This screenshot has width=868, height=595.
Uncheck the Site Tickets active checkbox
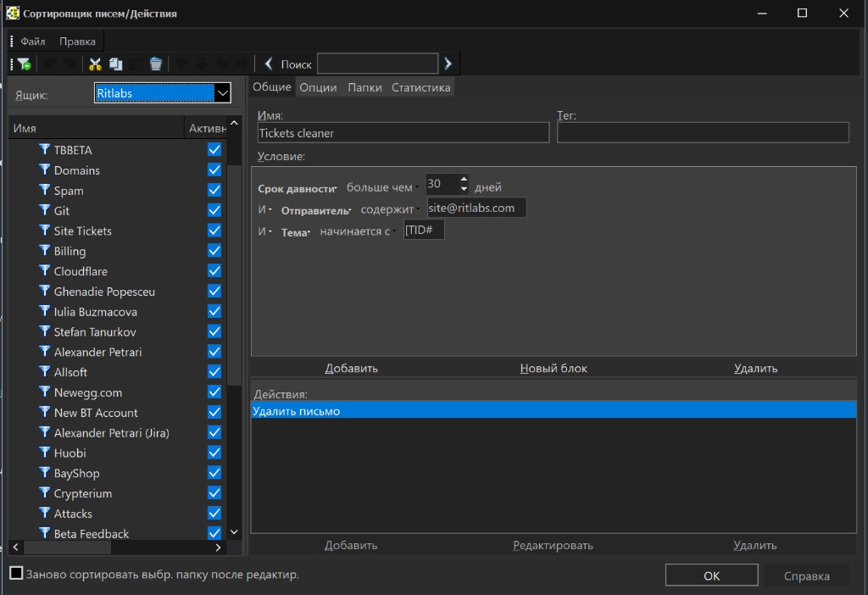pyautogui.click(x=214, y=231)
